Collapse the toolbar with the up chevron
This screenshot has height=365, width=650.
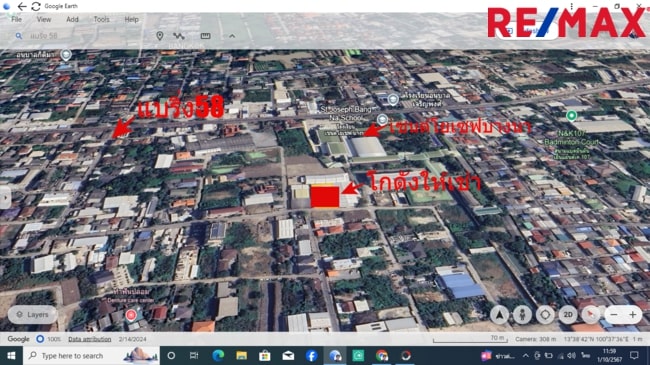click(232, 36)
